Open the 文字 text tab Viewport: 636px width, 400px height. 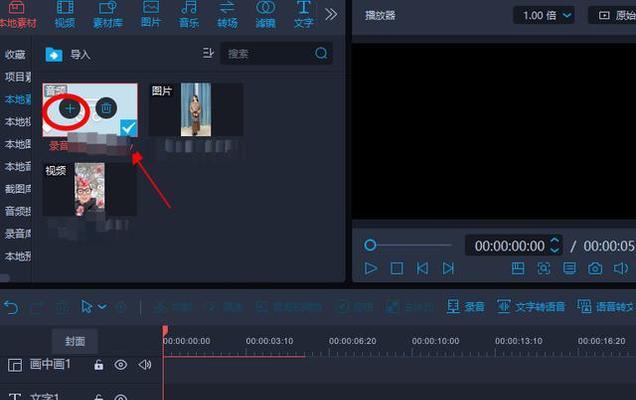click(304, 15)
